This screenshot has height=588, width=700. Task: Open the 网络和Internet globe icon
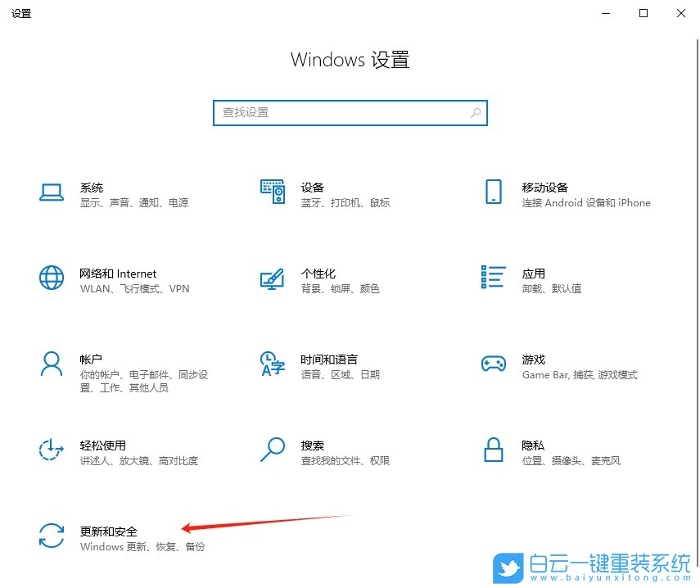(x=52, y=278)
